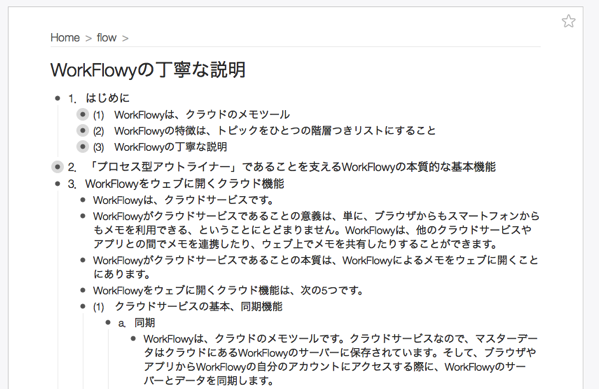599x389 pixels.
Task: Click bullet of paragraph about 本質は
Action: pyautogui.click(x=83, y=260)
